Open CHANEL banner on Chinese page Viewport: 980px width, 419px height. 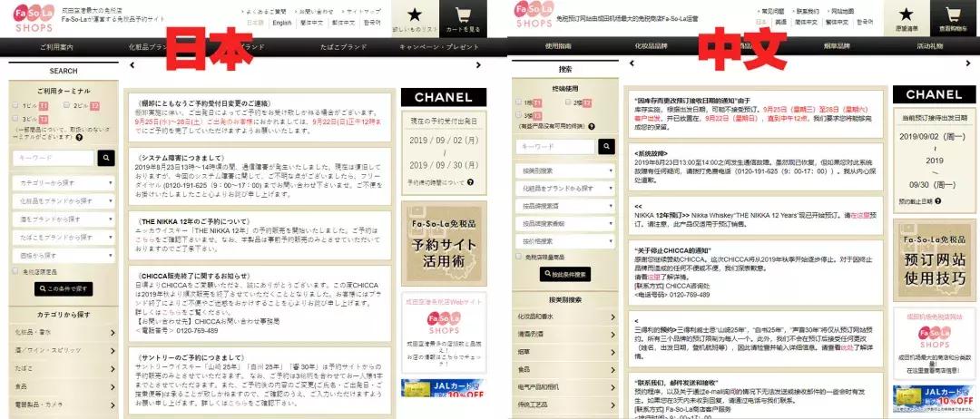pyautogui.click(x=934, y=94)
